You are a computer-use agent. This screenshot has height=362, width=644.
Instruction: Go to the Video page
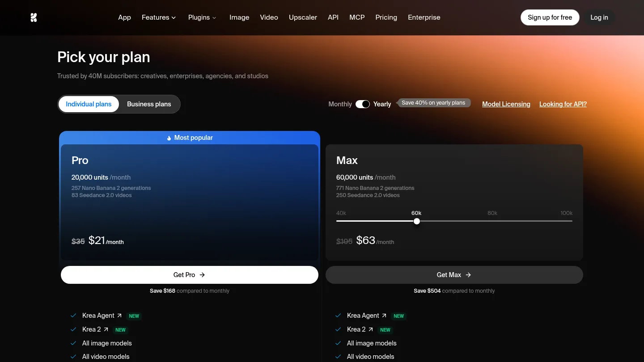(269, 17)
